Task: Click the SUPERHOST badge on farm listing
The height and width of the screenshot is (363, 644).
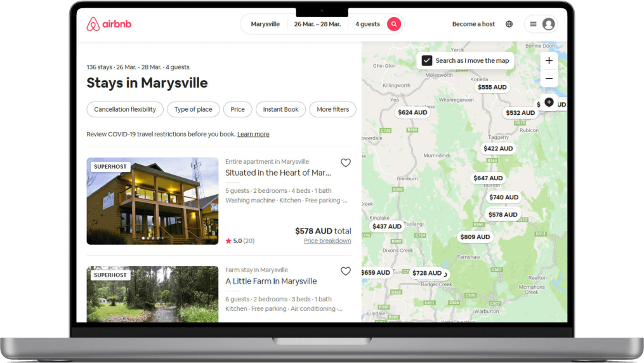Action: point(110,275)
